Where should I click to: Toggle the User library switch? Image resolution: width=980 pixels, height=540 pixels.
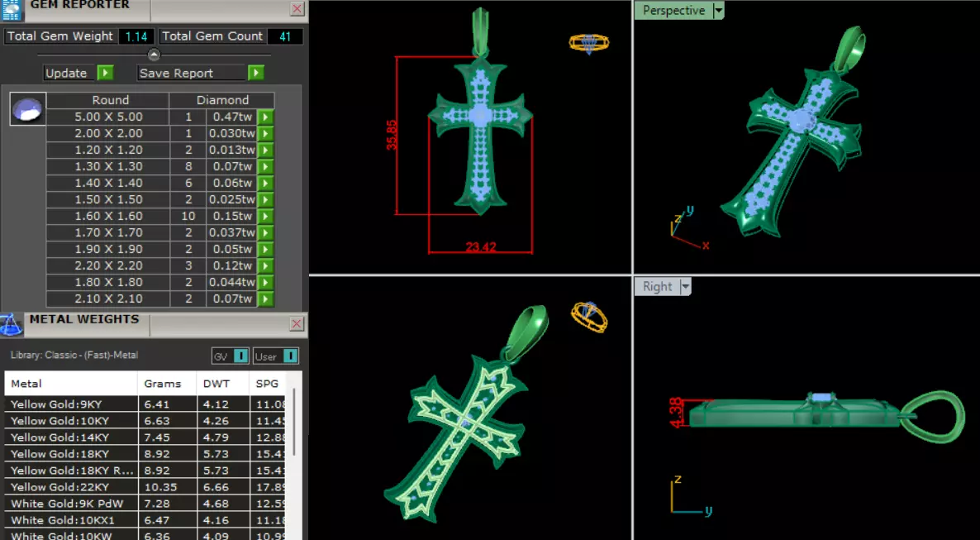[291, 356]
